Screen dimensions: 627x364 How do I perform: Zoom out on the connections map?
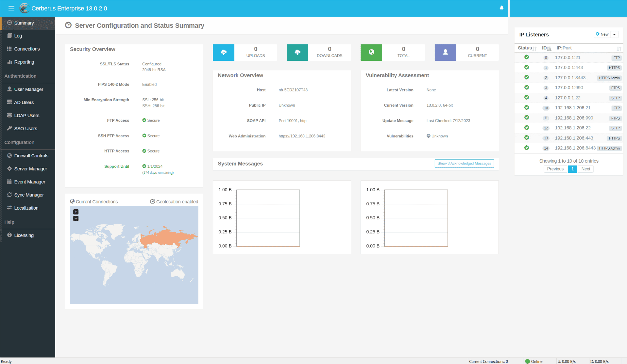pos(76,218)
